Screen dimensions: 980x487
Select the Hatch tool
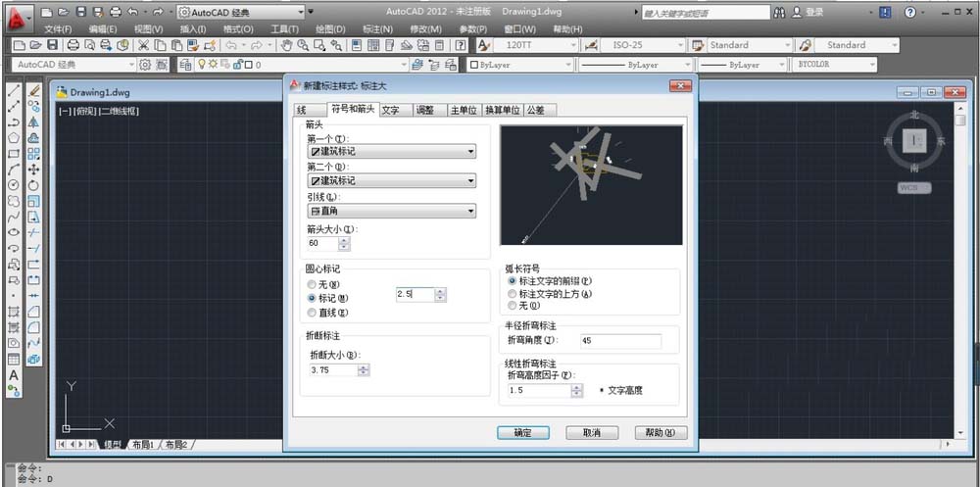13,312
